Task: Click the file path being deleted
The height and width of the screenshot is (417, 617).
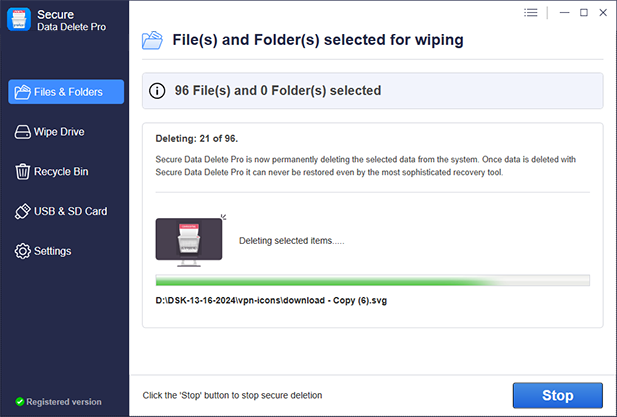Action: pos(269,300)
